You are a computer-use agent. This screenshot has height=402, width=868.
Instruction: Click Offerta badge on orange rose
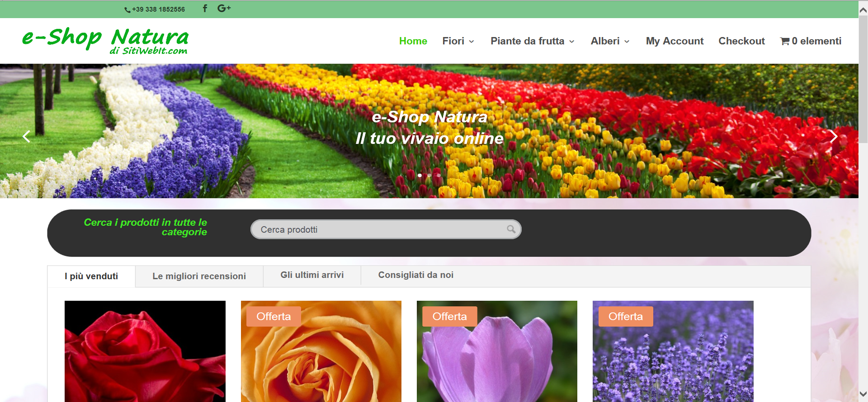tap(274, 317)
